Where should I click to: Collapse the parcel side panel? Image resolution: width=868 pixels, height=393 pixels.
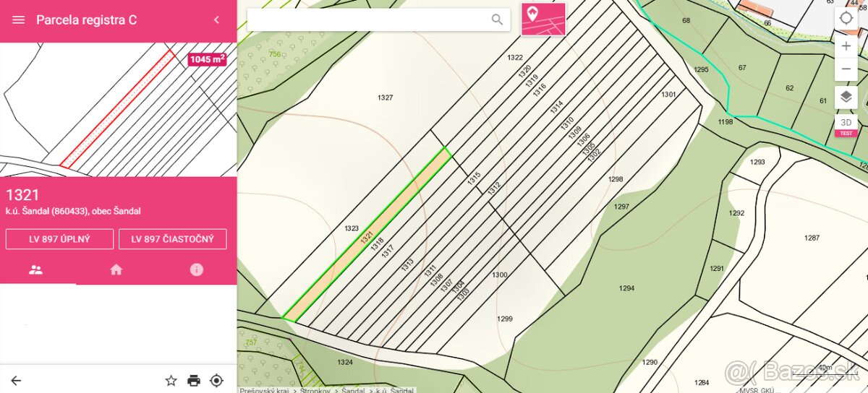216,20
